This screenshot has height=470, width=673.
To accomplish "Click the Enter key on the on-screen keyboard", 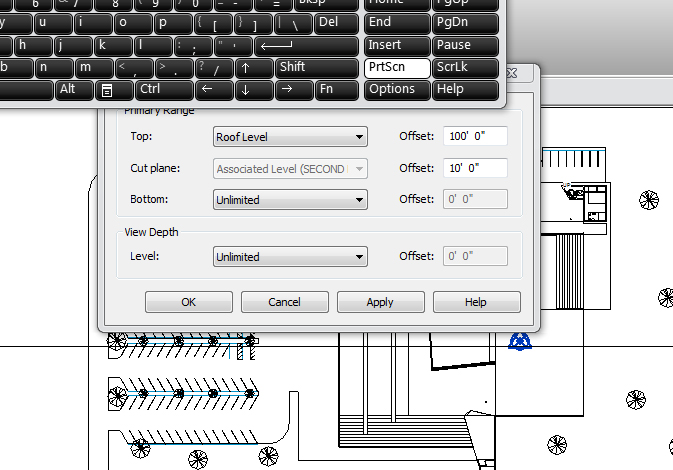I will (306, 45).
